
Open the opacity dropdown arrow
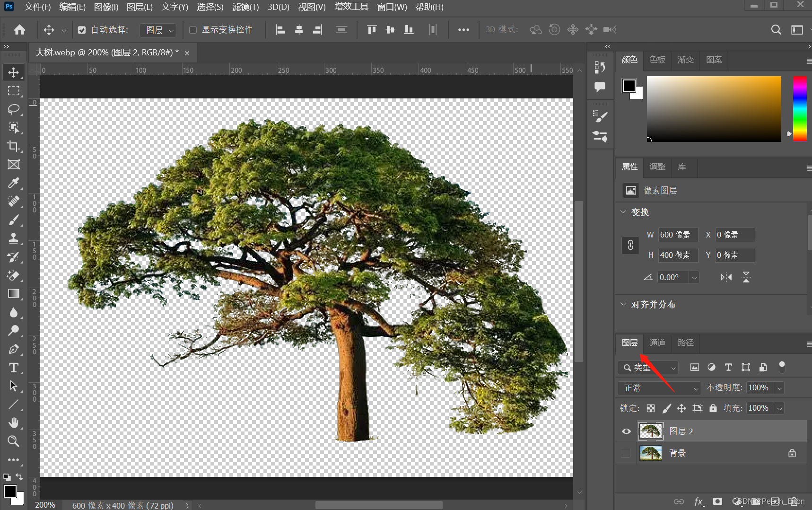(x=779, y=388)
